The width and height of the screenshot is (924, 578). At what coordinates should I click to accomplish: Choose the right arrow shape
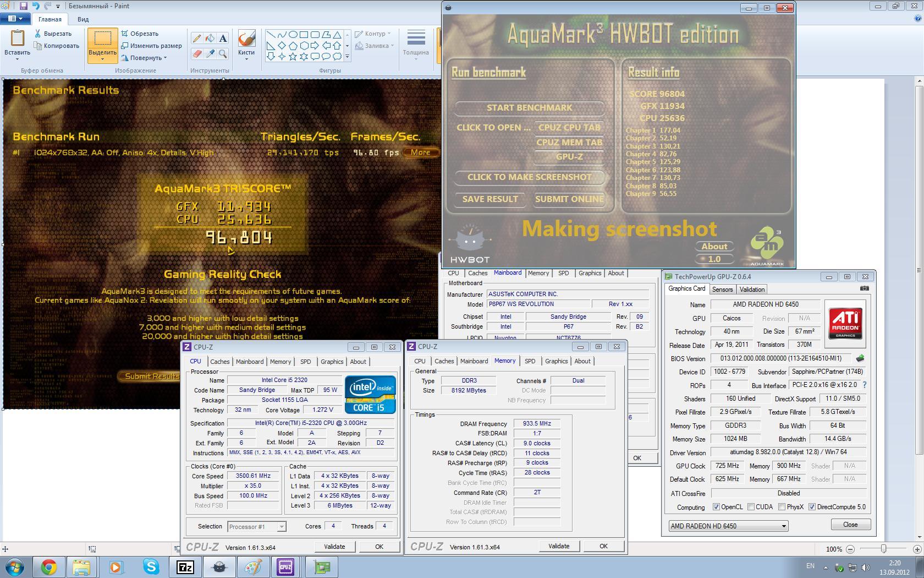coord(315,45)
